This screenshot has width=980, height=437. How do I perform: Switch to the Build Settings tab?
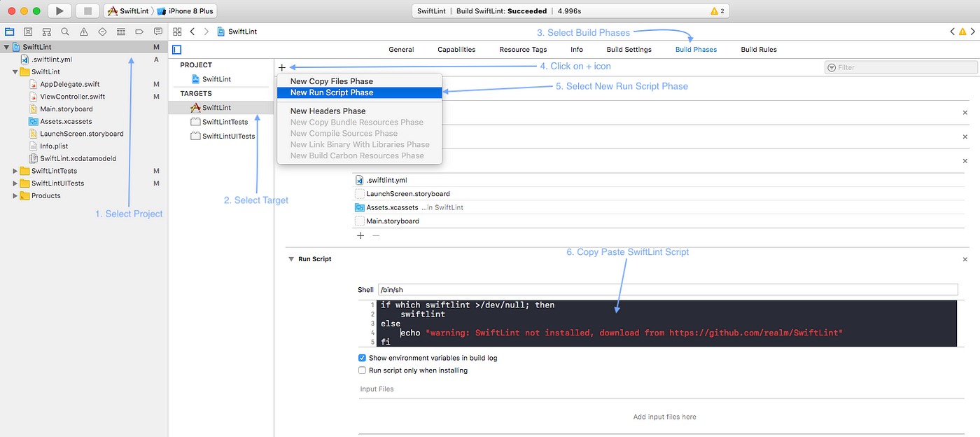coord(629,50)
